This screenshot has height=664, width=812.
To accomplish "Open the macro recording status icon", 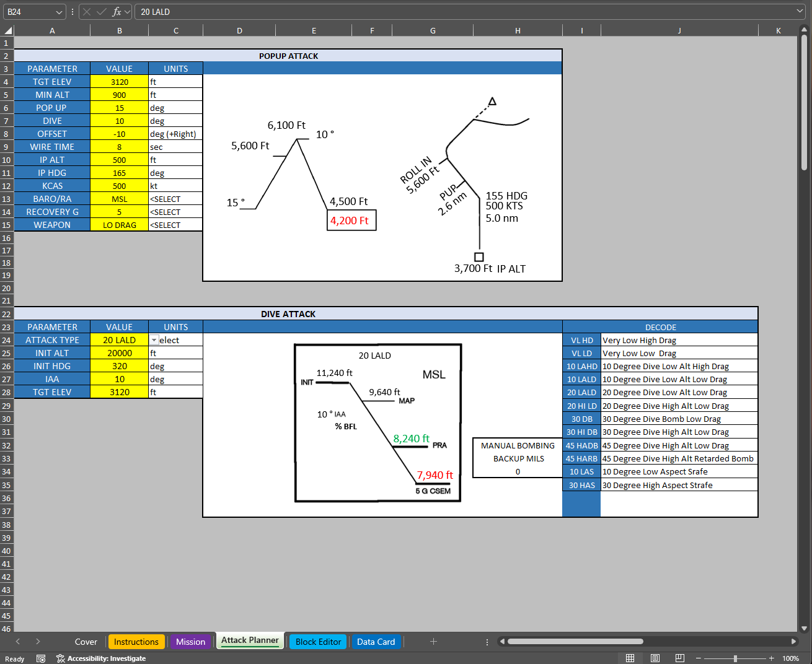I will [x=41, y=658].
